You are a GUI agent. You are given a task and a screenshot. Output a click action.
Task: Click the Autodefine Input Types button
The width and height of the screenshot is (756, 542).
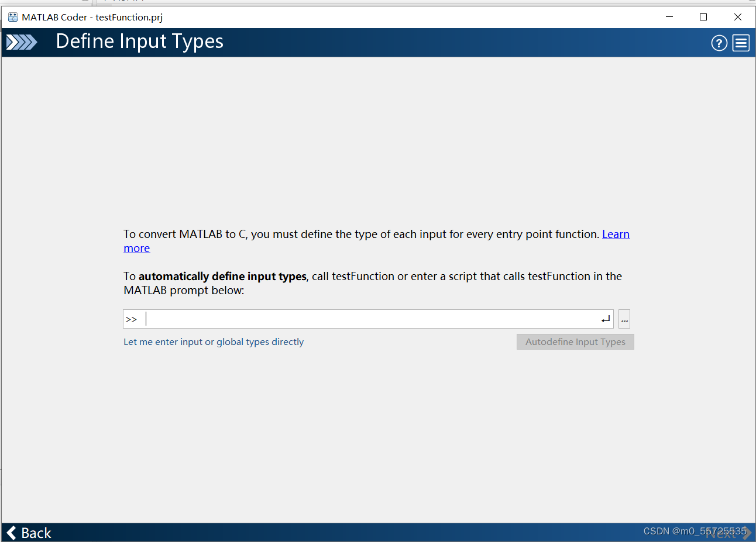coord(575,341)
